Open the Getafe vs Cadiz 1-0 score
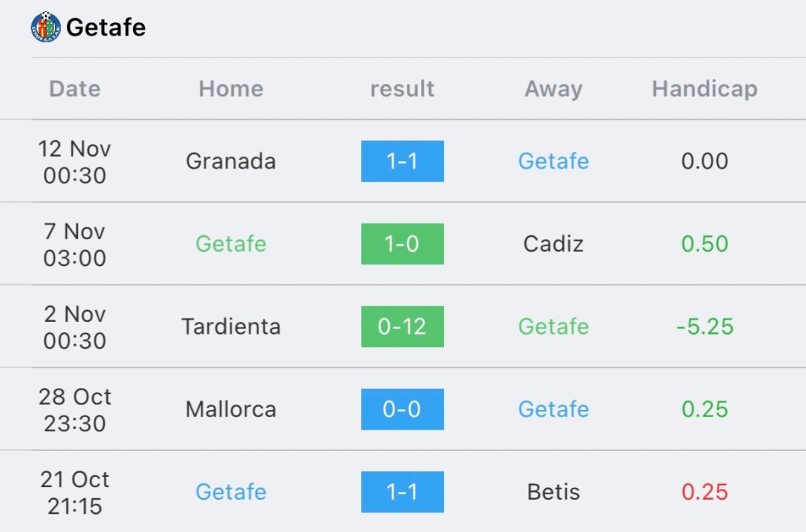 click(402, 244)
